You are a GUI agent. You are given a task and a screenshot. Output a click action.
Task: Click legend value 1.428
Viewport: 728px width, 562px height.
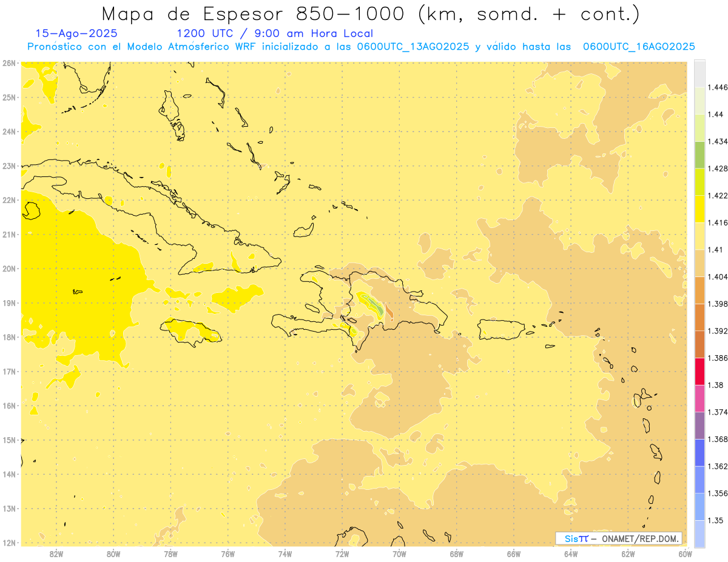tap(718, 169)
